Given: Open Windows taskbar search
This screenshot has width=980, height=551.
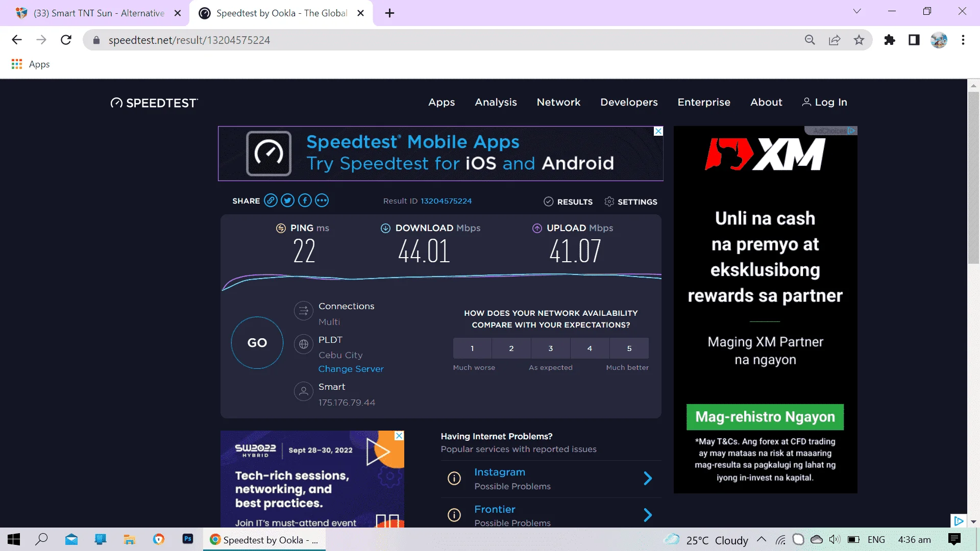Looking at the screenshot, I should point(42,539).
